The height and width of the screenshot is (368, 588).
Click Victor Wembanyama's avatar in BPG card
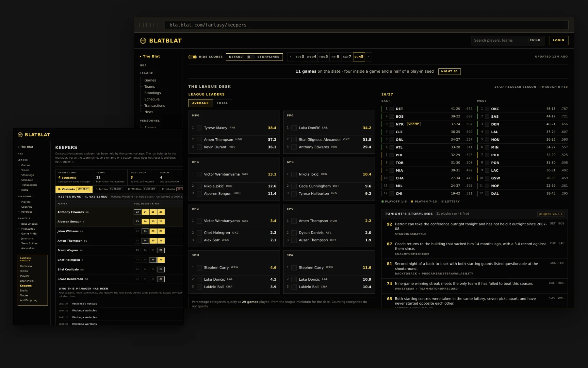[x=199, y=221]
